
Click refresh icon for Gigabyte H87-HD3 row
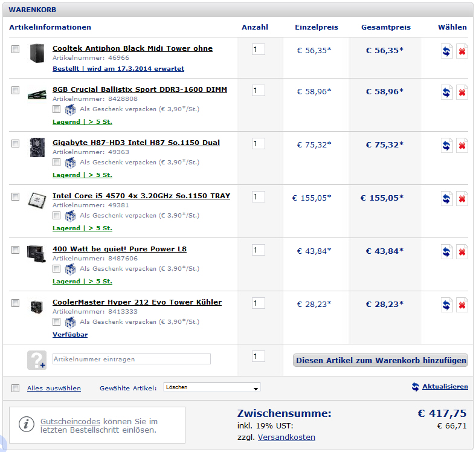point(446,145)
